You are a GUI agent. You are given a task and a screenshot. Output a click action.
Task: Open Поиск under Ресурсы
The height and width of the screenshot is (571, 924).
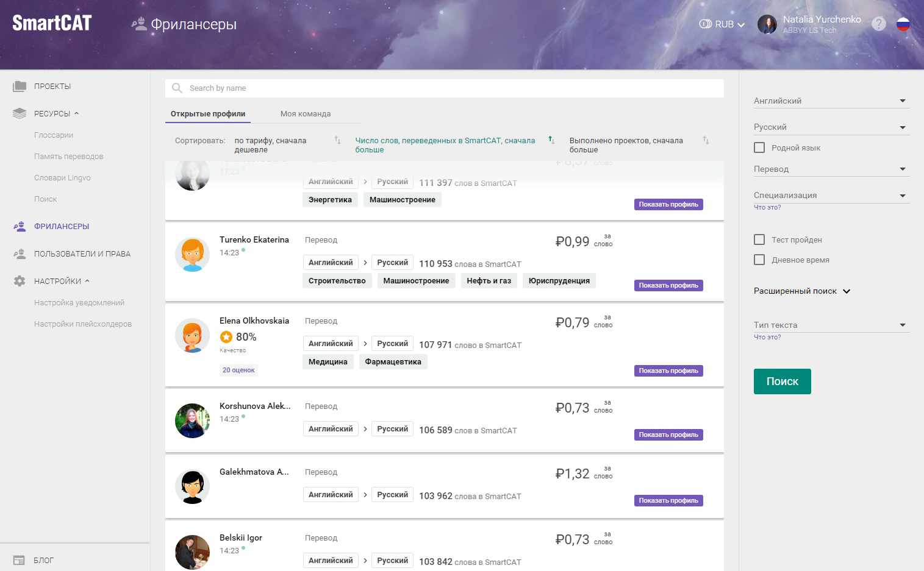[45, 199]
